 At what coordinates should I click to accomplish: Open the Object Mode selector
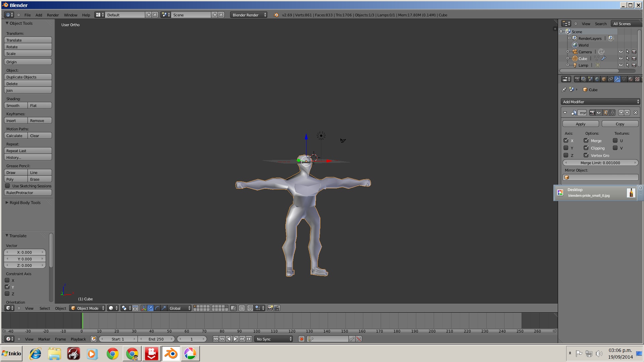click(88, 308)
